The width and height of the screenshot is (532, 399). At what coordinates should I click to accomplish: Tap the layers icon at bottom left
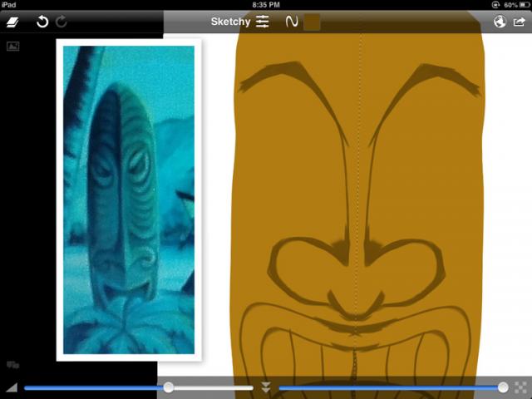tap(13, 365)
